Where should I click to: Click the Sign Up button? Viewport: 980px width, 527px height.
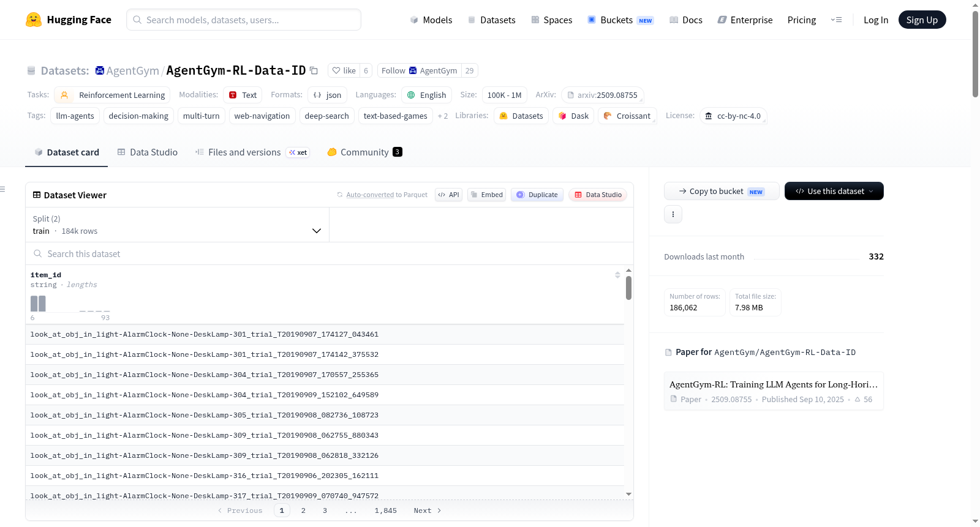[x=922, y=20]
